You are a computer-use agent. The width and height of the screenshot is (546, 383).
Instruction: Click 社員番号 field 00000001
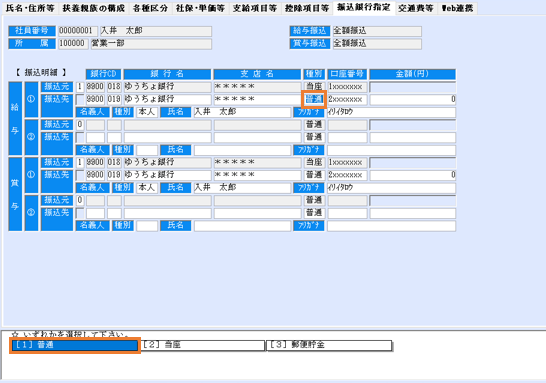pos(78,31)
